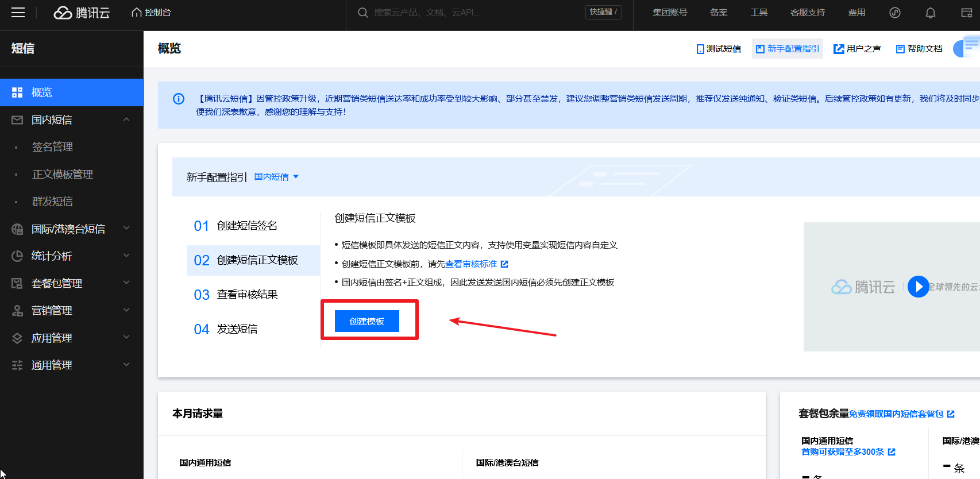Open the mini program circular icon

[x=895, y=13]
